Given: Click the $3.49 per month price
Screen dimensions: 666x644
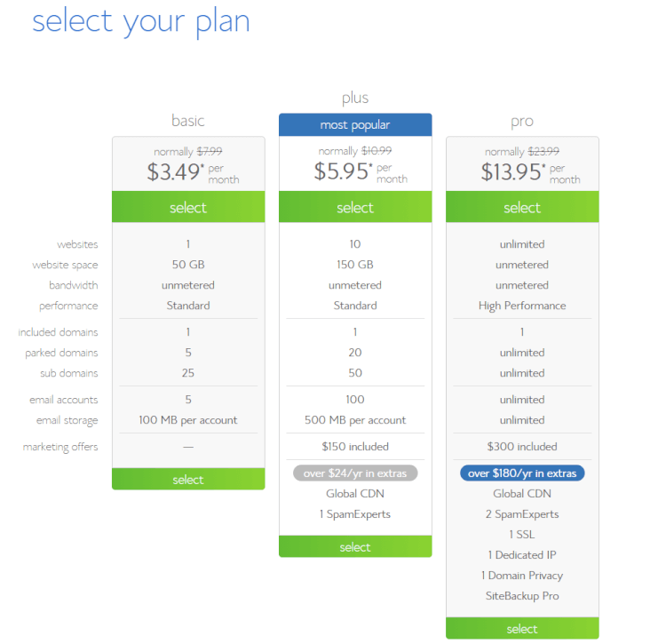Looking at the screenshot, I should tap(193, 172).
